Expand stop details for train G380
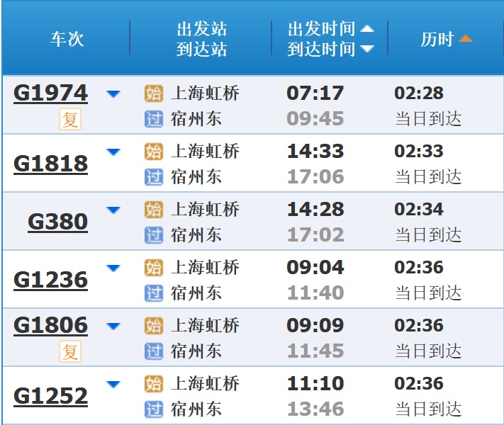504x425 pixels. (x=113, y=210)
